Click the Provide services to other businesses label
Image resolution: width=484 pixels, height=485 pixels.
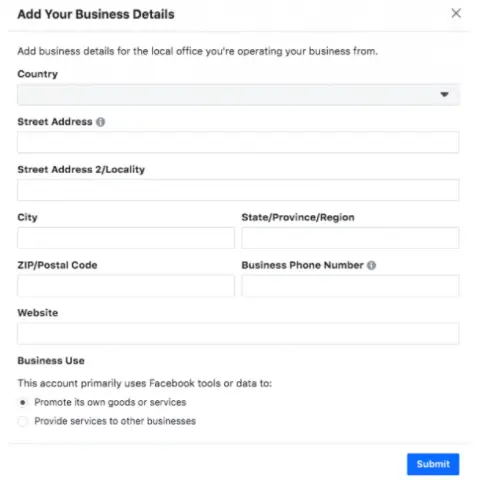(115, 421)
